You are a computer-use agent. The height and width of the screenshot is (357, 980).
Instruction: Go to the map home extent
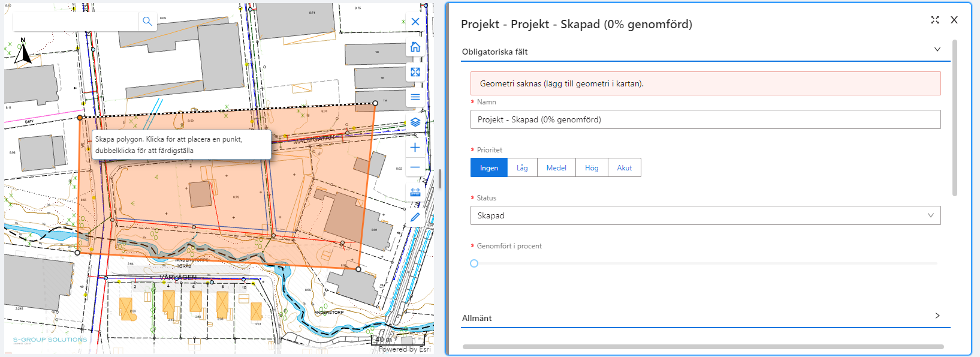[x=415, y=47]
